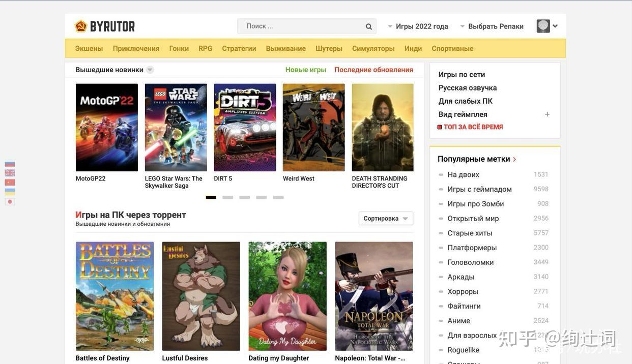Open the Аниме tag
632x364 pixels.
pyautogui.click(x=459, y=321)
